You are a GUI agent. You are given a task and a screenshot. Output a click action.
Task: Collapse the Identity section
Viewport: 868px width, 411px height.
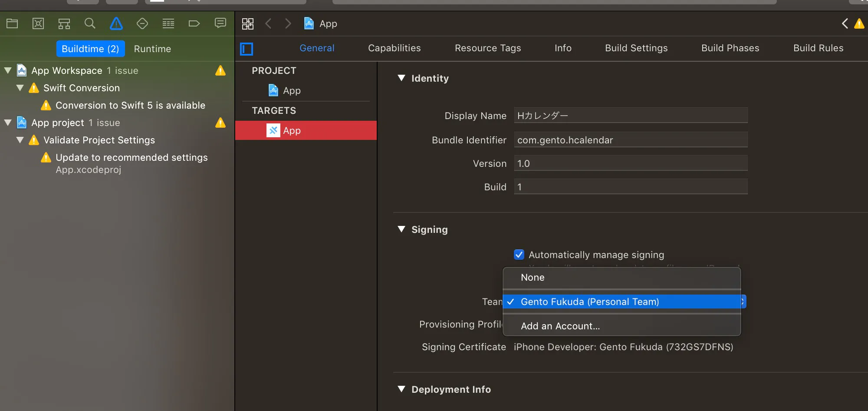click(x=401, y=78)
